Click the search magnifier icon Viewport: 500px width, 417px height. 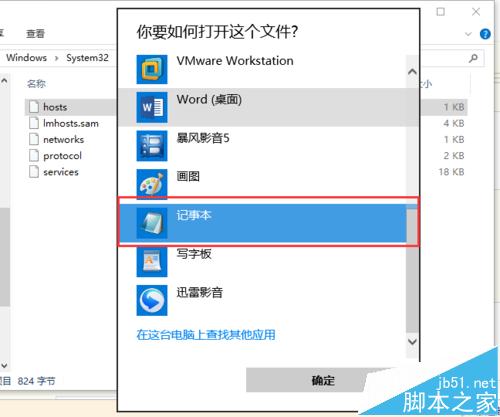click(473, 58)
